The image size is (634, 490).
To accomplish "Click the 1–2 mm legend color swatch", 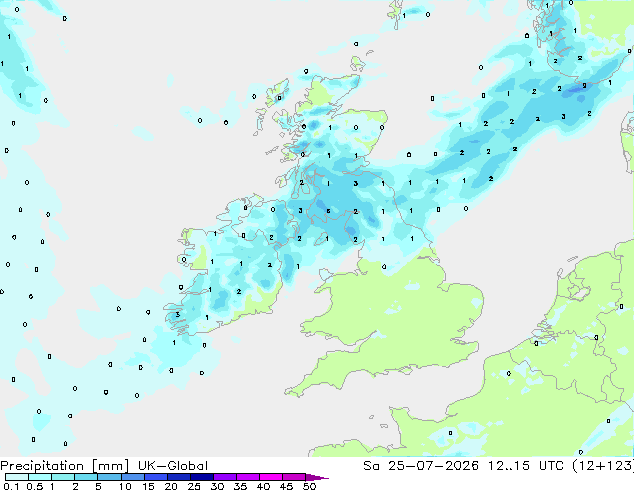I will (x=63, y=477).
